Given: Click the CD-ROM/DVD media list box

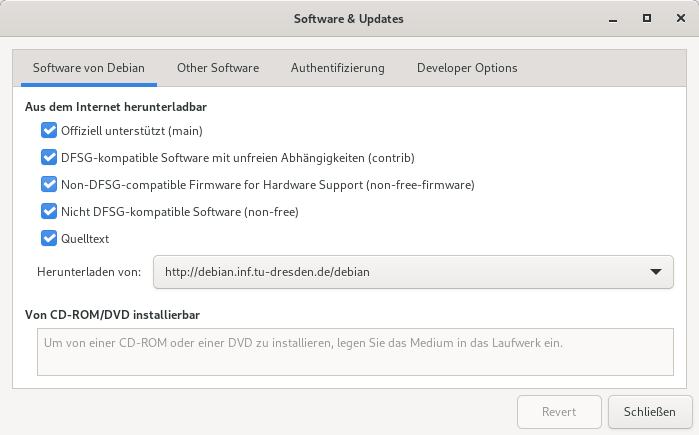Looking at the screenshot, I should click(355, 352).
